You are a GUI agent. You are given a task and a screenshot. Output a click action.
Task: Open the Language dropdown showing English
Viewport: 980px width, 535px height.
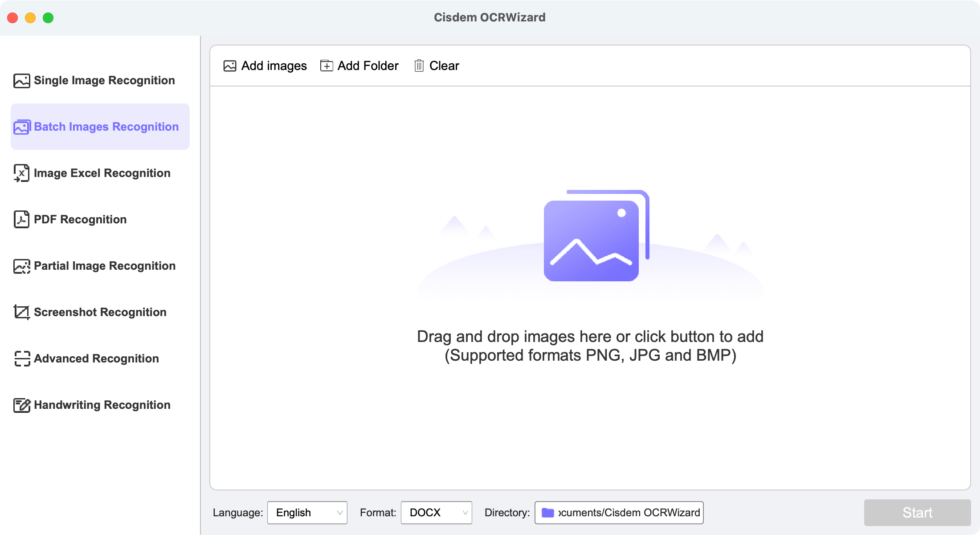click(x=307, y=513)
